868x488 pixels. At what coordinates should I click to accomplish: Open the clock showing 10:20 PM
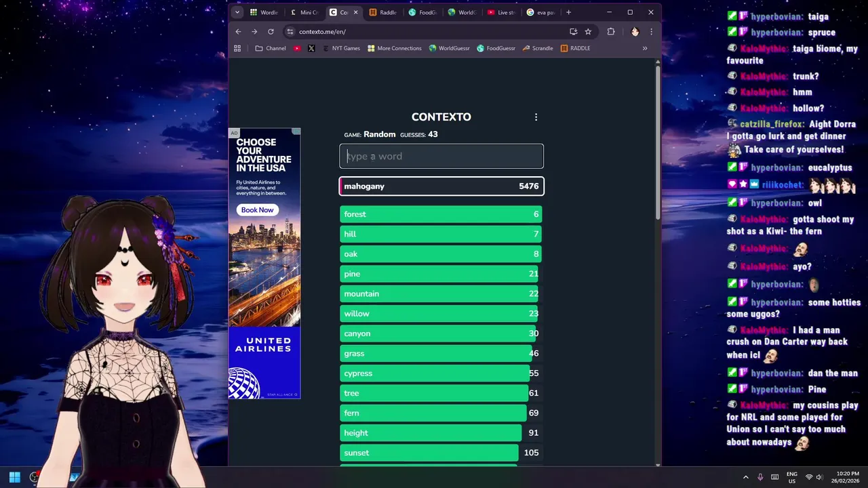tap(845, 477)
